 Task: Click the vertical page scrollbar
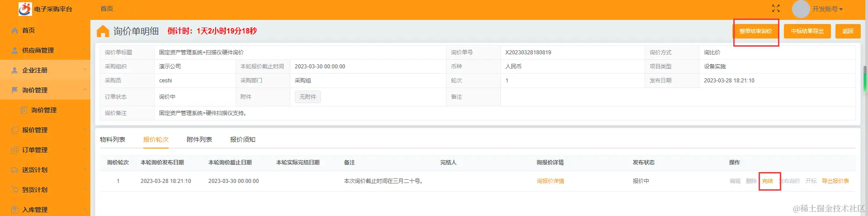(x=865, y=79)
